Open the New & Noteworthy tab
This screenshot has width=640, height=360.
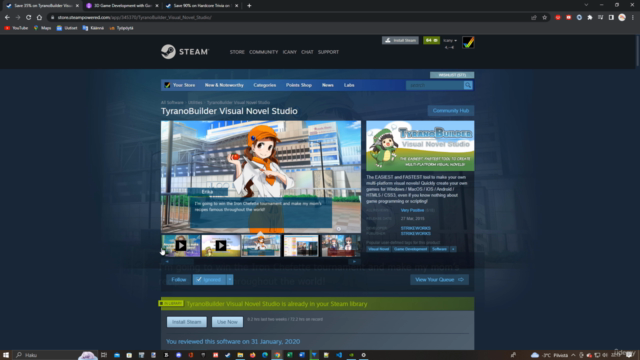pos(224,85)
